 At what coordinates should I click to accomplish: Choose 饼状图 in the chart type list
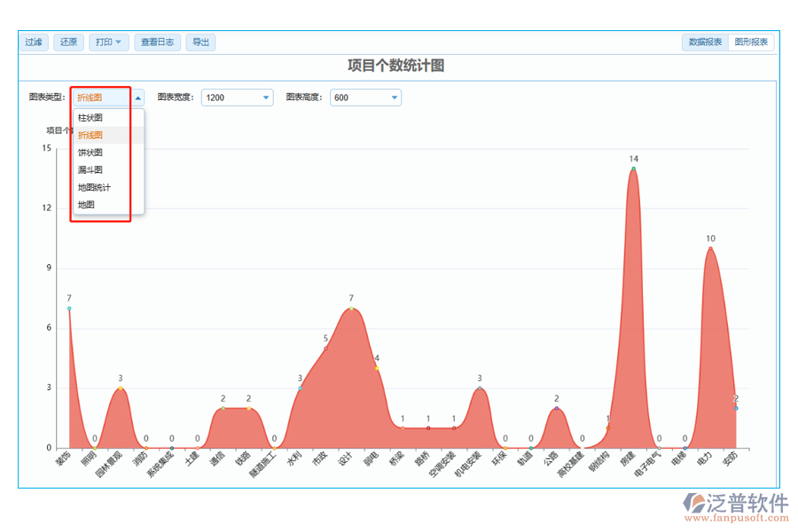click(90, 153)
